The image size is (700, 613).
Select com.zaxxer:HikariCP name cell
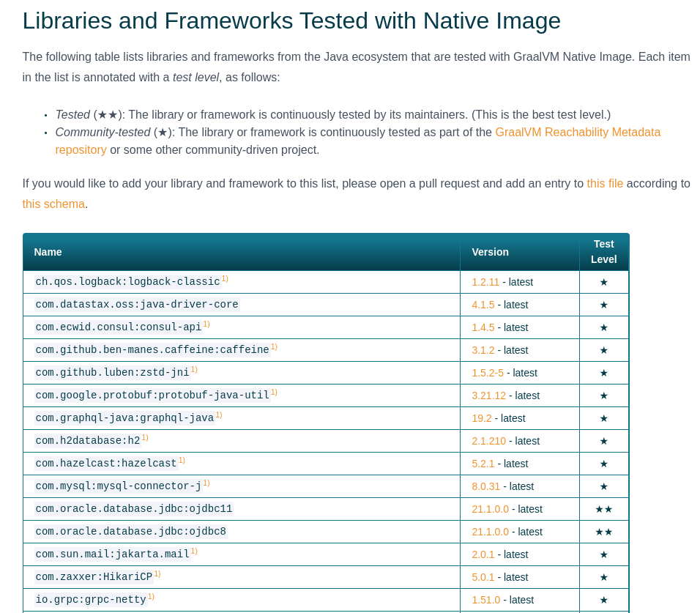[x=242, y=577]
